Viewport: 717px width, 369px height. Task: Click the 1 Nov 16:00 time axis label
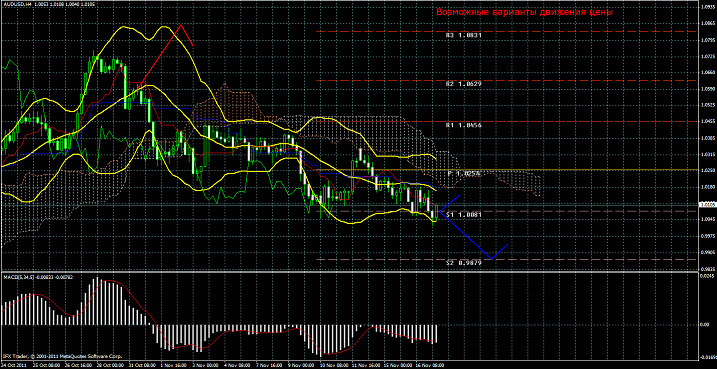(x=173, y=366)
